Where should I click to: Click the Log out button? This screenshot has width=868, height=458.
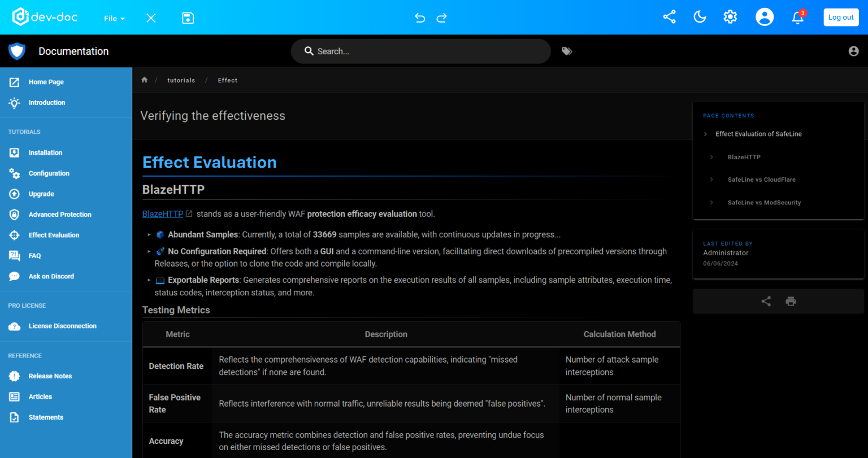841,18
